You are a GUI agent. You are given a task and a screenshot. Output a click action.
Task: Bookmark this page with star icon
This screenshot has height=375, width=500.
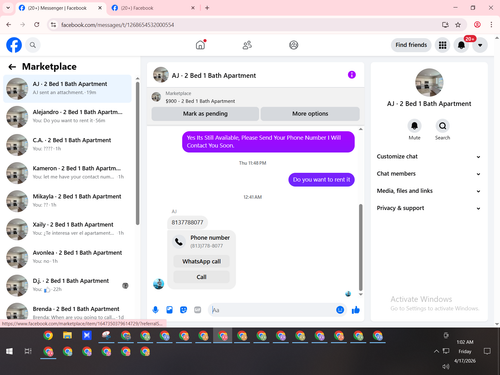click(458, 25)
